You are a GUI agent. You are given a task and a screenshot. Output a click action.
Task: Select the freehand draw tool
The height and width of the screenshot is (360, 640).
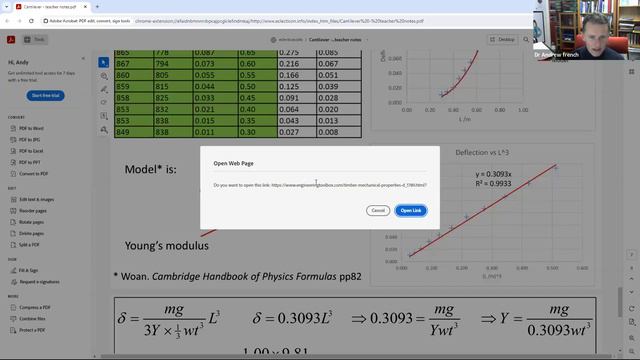(104, 102)
